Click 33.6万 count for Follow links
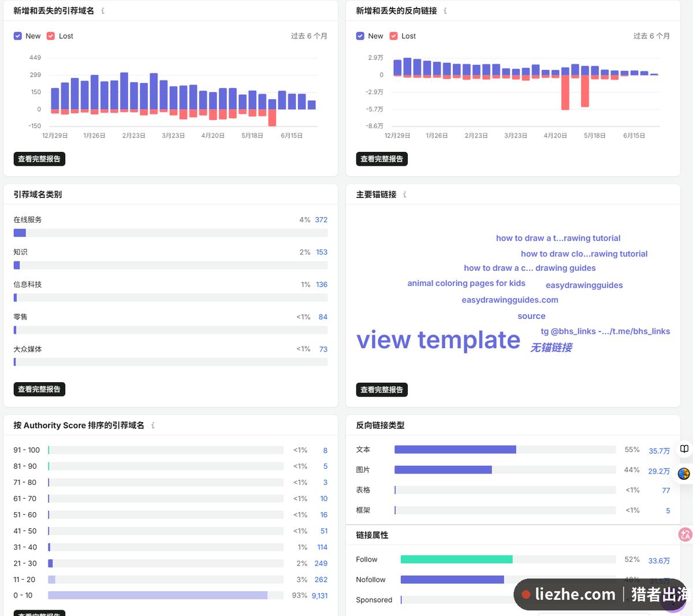Image resolution: width=693 pixels, height=616 pixels. tap(659, 561)
